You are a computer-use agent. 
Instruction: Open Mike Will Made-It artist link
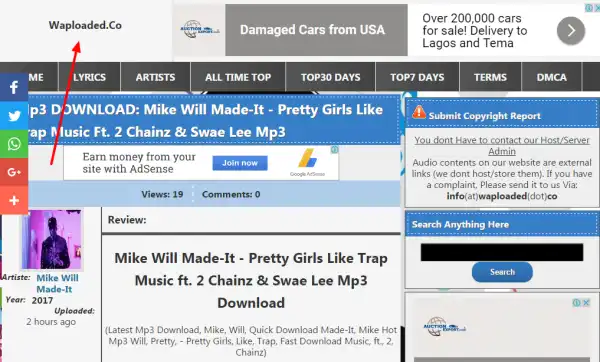click(x=57, y=284)
